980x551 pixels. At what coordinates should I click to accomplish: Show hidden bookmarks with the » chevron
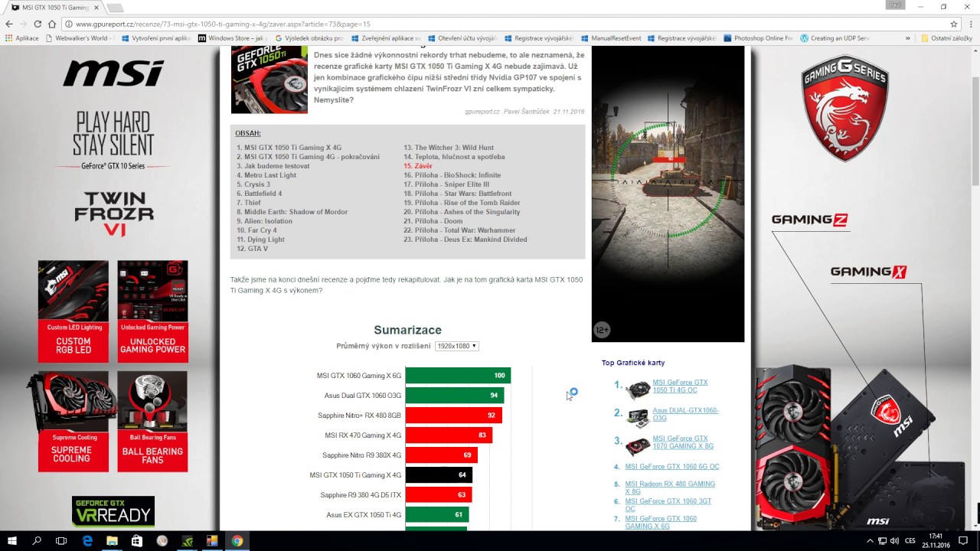pyautogui.click(x=908, y=38)
